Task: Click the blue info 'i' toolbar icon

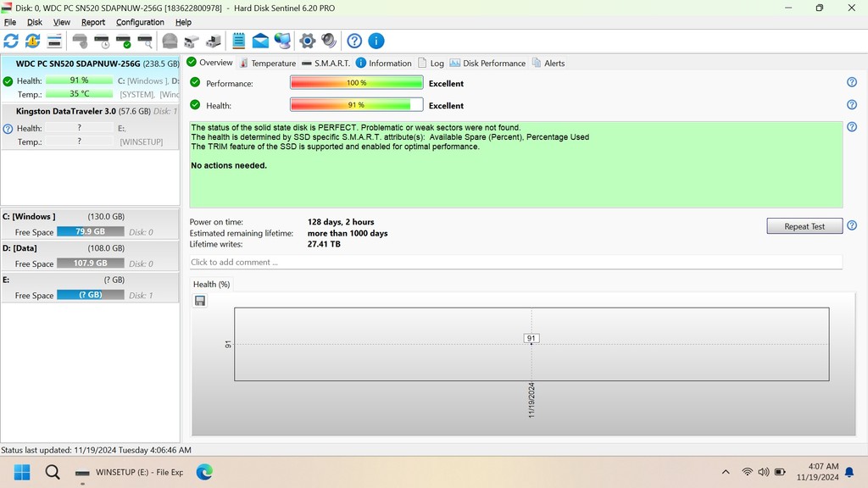Action: [376, 41]
